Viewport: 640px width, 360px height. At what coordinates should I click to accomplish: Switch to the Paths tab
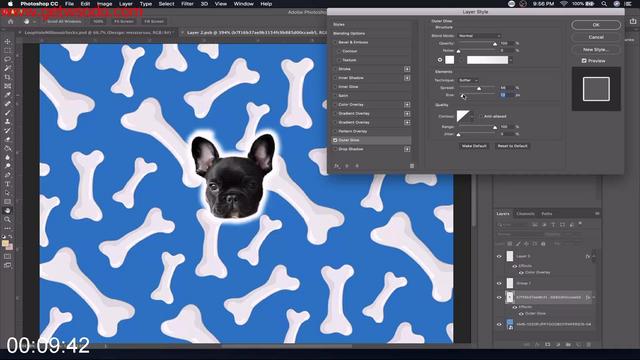click(x=547, y=213)
